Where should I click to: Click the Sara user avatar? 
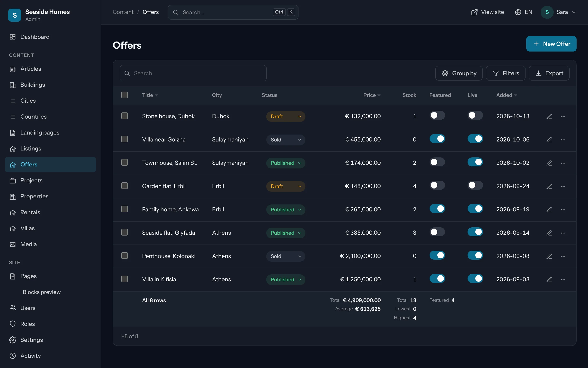(x=547, y=12)
